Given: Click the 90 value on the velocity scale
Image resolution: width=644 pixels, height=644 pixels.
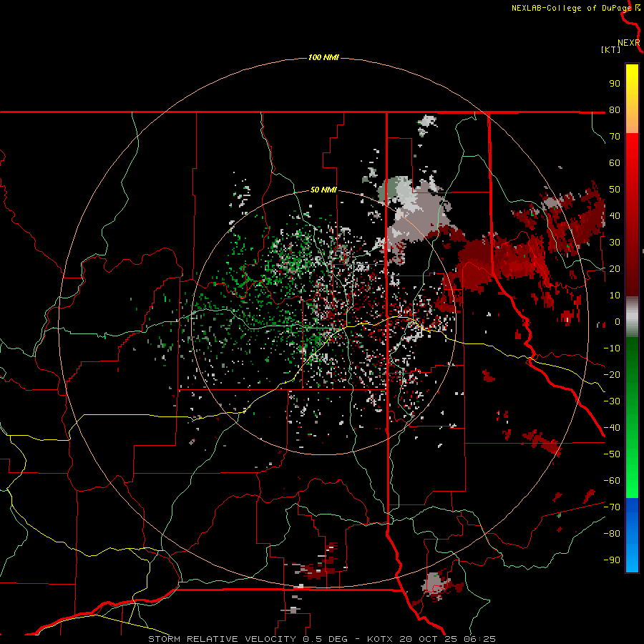Looking at the screenshot, I should click(615, 84).
